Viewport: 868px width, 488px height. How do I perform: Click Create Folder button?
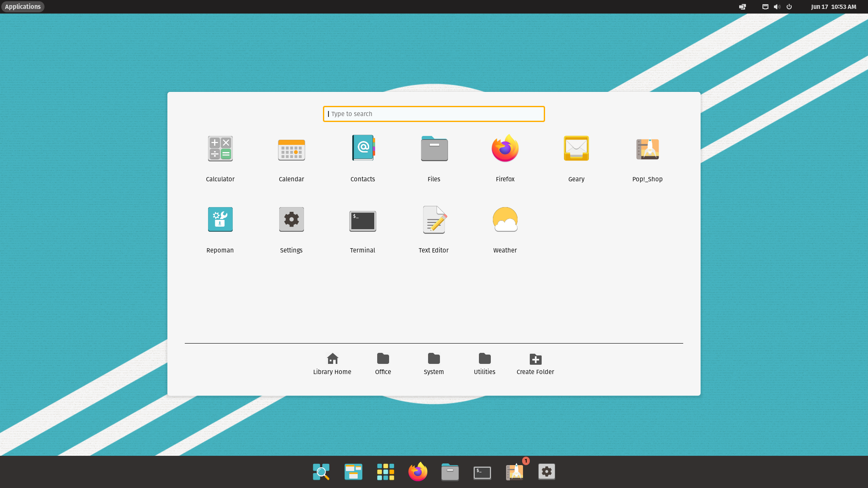click(535, 364)
